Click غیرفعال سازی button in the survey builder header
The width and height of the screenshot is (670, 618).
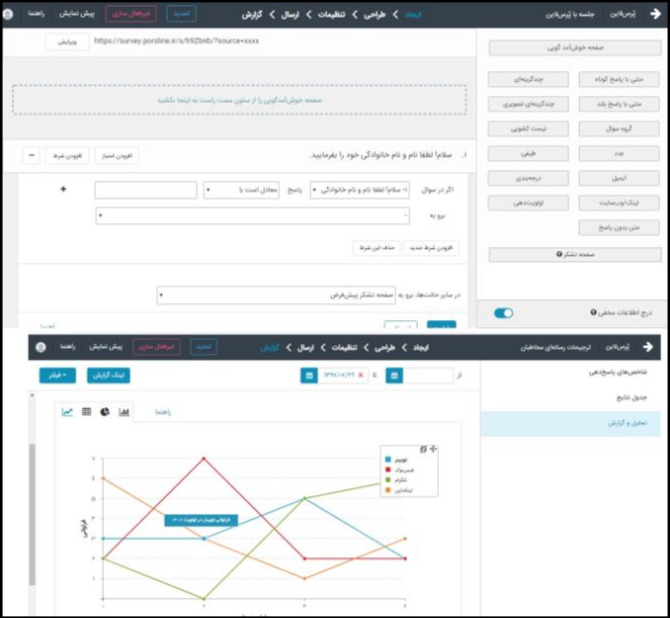[x=131, y=14]
